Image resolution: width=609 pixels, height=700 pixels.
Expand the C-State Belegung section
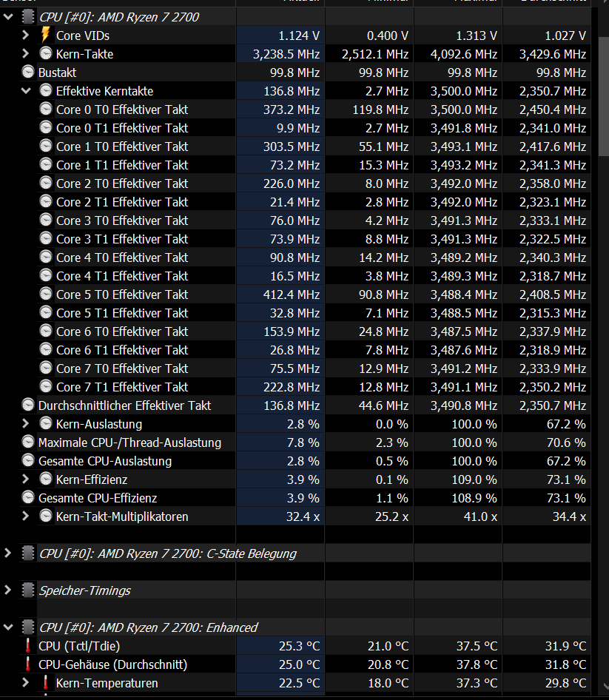point(7,553)
